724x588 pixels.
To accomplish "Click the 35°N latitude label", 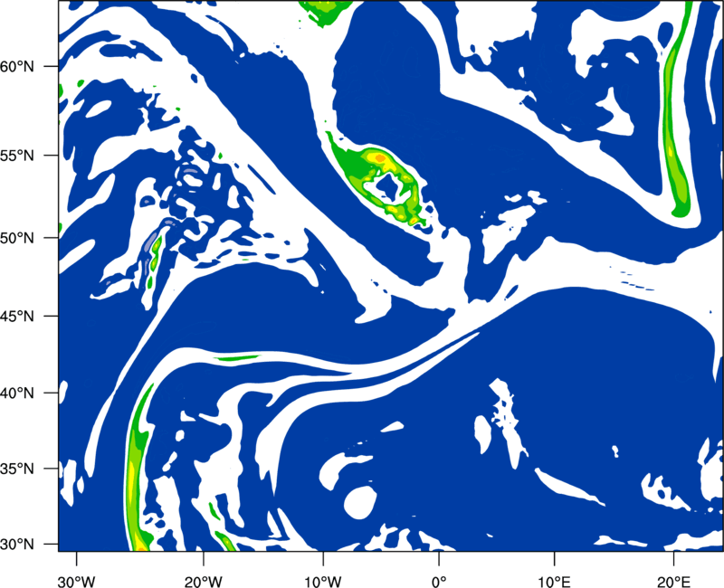I will 16,469.
